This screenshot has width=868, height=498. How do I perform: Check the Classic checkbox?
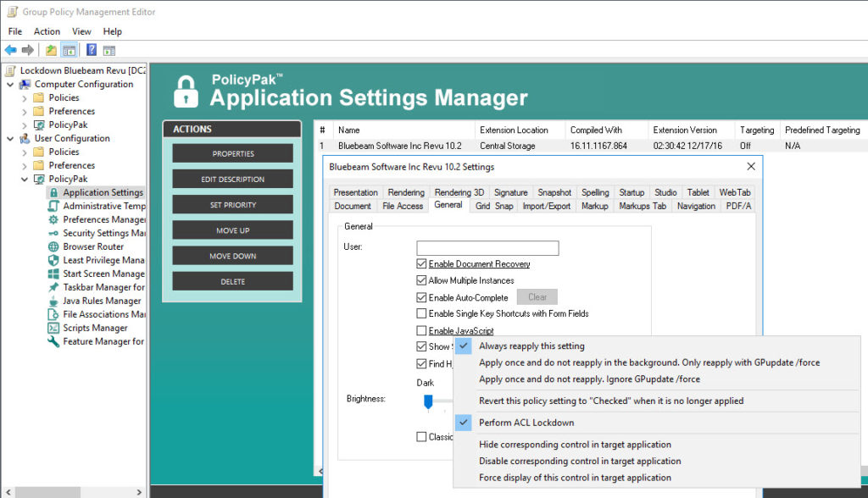[x=421, y=437]
